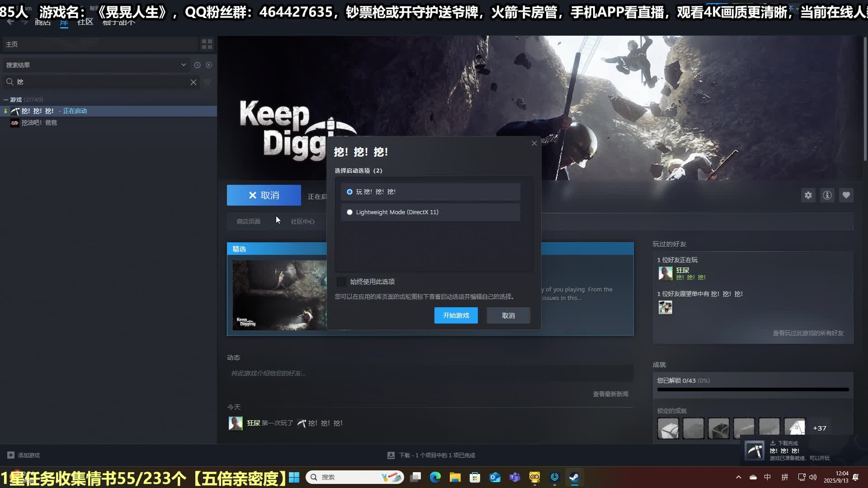Show the +37 more achievements
The width and height of the screenshot is (868, 488).
tap(820, 428)
